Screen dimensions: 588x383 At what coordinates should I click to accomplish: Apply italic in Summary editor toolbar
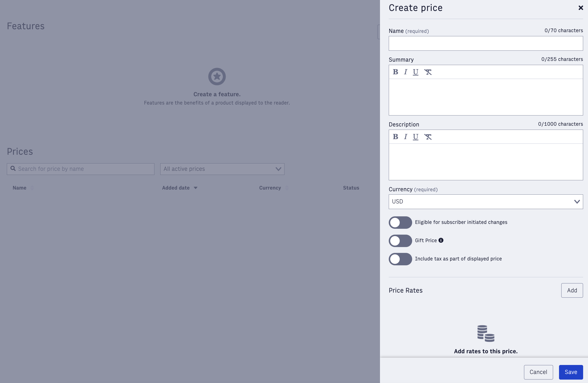(405, 72)
